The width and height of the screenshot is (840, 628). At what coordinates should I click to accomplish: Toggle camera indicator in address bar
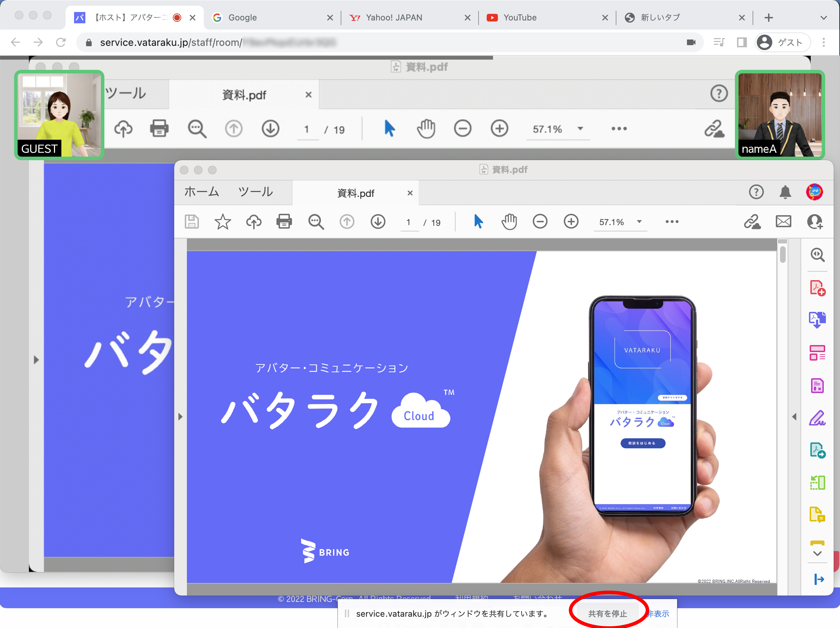tap(691, 42)
